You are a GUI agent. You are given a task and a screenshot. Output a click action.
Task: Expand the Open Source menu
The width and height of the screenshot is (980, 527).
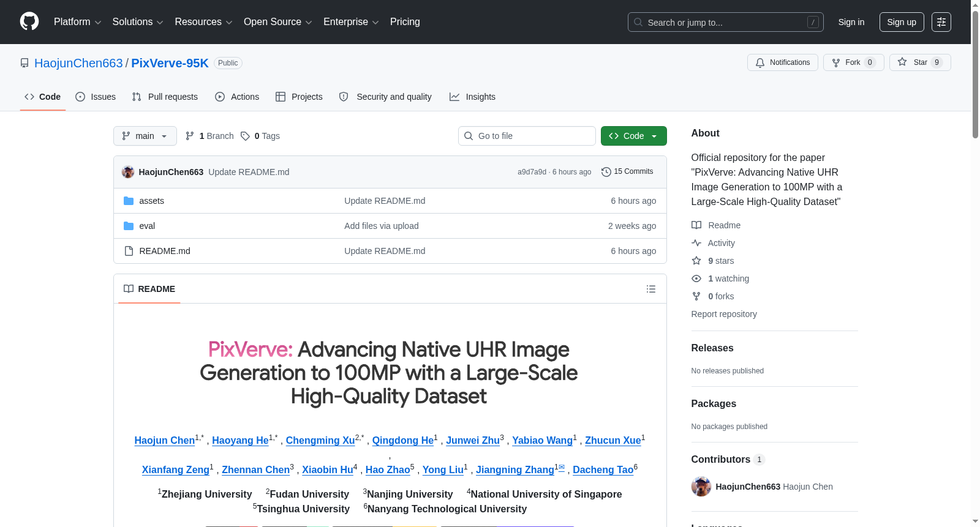click(x=278, y=22)
